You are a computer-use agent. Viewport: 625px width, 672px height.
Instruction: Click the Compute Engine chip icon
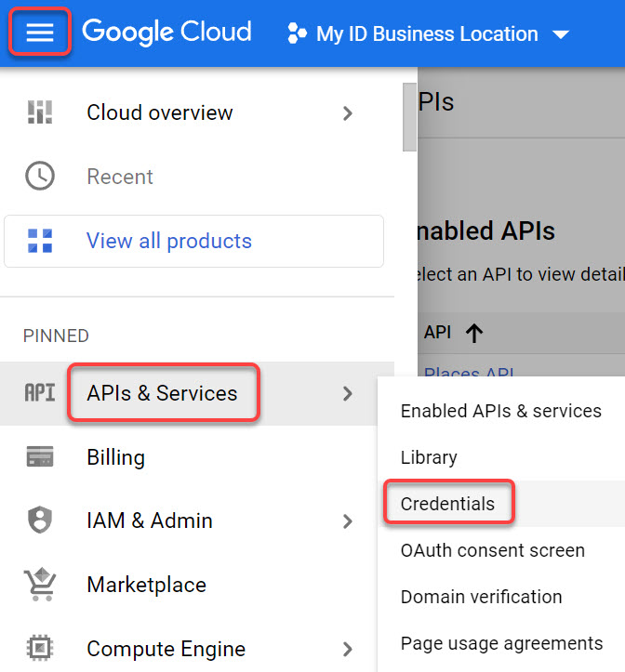[x=40, y=649]
